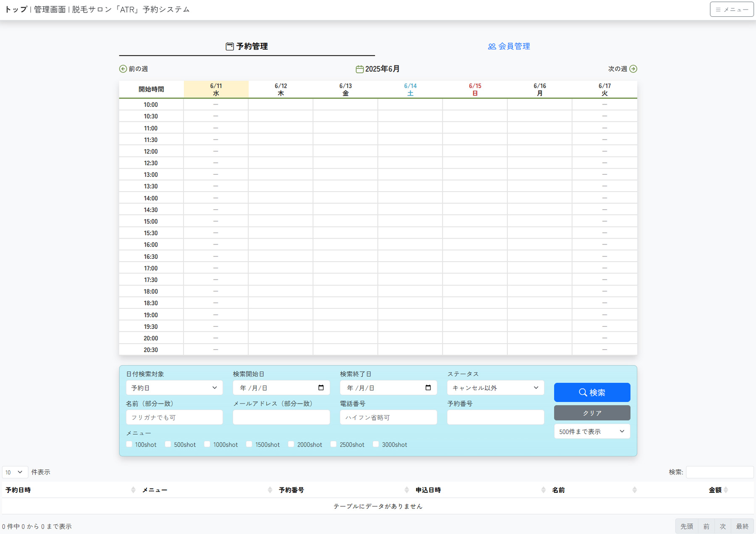Click the 前の週 link text
Image resolution: width=756 pixels, height=534 pixels.
(x=138, y=69)
